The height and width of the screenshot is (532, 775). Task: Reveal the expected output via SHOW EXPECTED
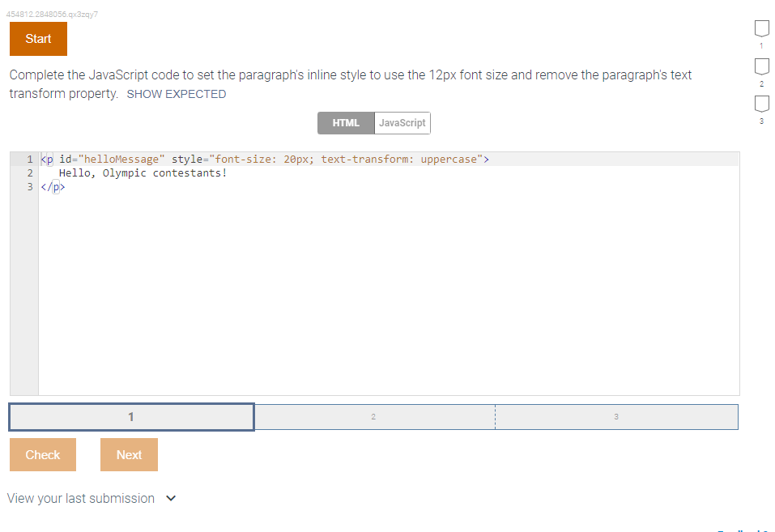tap(176, 93)
